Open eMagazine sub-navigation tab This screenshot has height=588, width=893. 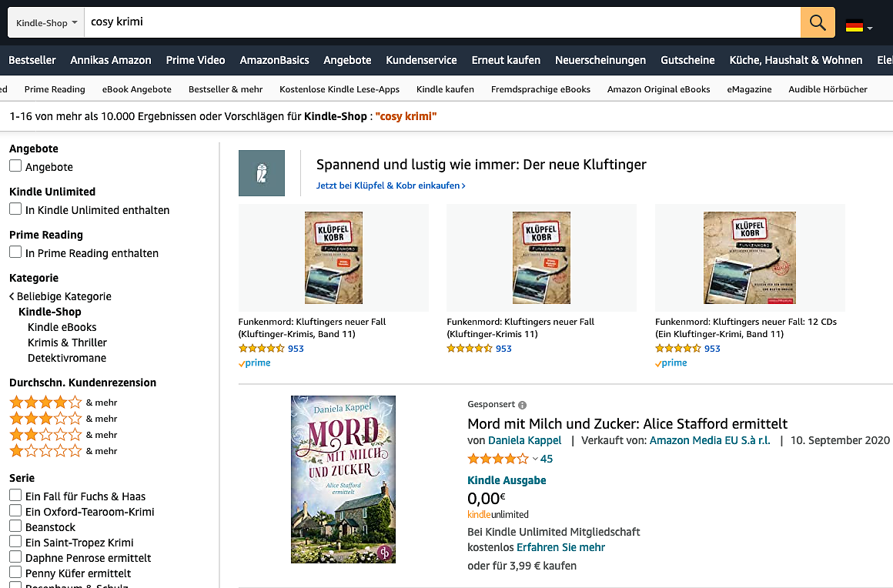pyautogui.click(x=750, y=89)
